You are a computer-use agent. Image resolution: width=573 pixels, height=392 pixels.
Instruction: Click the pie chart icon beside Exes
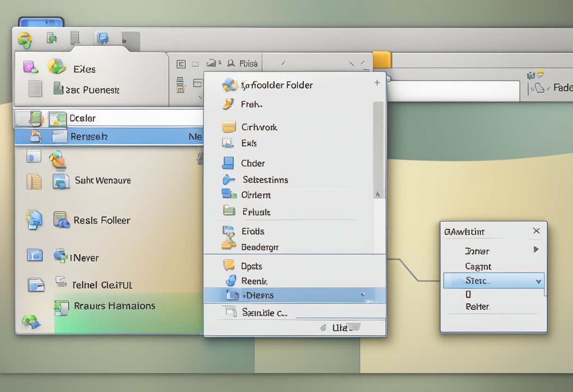pos(57,66)
